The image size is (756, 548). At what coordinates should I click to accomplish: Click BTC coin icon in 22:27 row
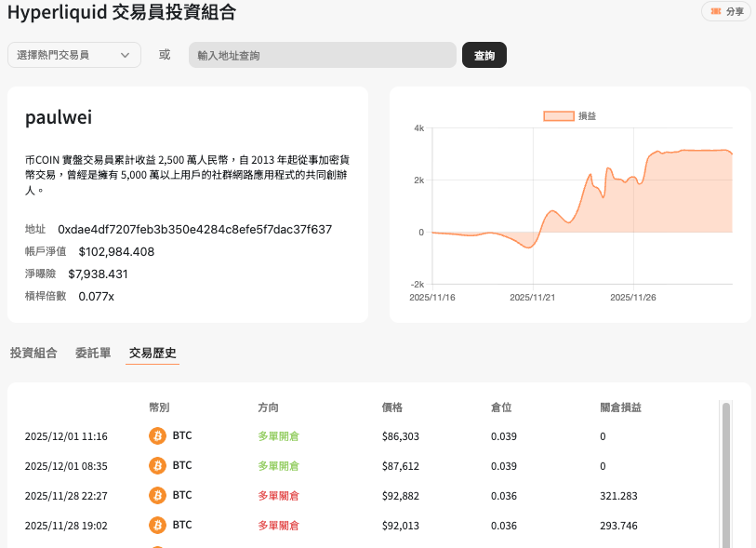pyautogui.click(x=158, y=496)
